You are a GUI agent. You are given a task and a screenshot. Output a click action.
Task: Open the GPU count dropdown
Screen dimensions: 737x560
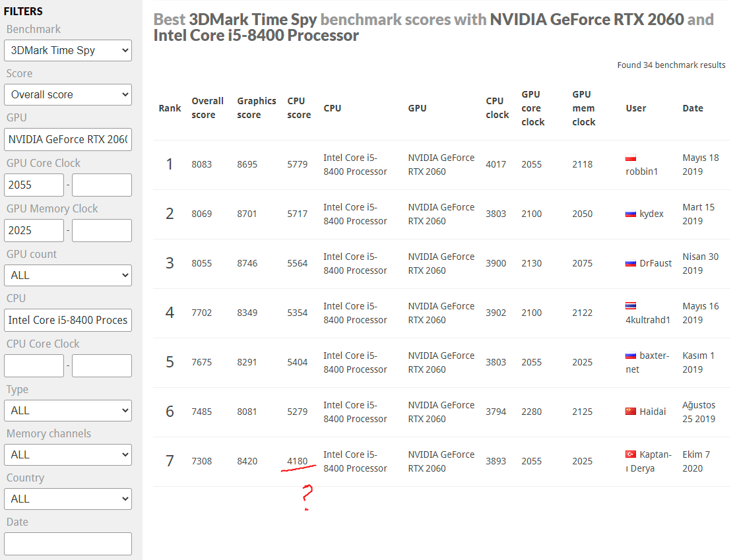[x=68, y=275]
